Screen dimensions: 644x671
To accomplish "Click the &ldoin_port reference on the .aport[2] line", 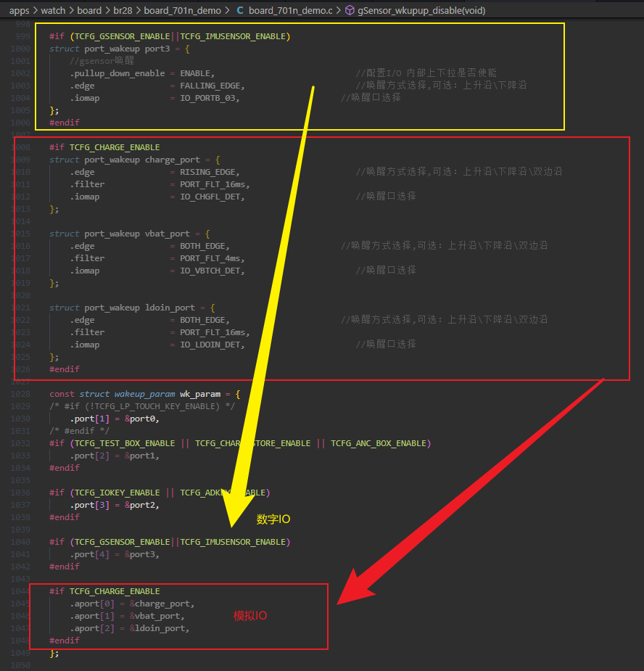I will [157, 629].
